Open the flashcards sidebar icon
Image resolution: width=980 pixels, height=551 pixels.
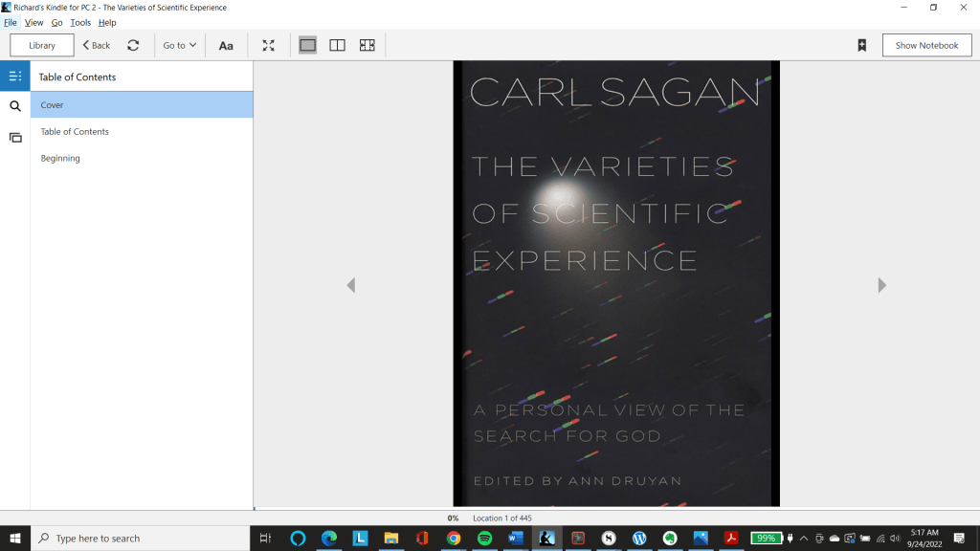pos(15,138)
